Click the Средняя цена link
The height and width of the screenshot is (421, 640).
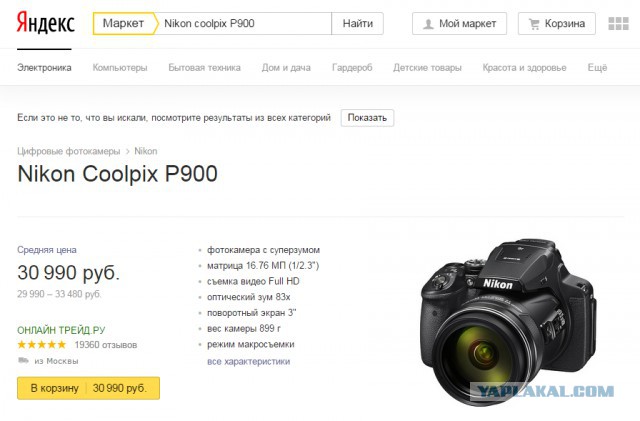click(47, 250)
